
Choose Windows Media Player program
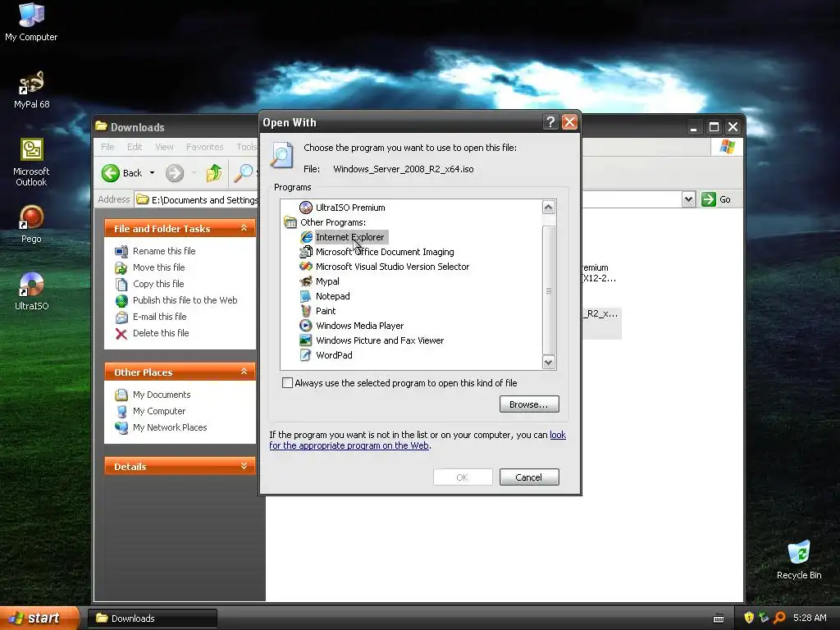click(351, 325)
